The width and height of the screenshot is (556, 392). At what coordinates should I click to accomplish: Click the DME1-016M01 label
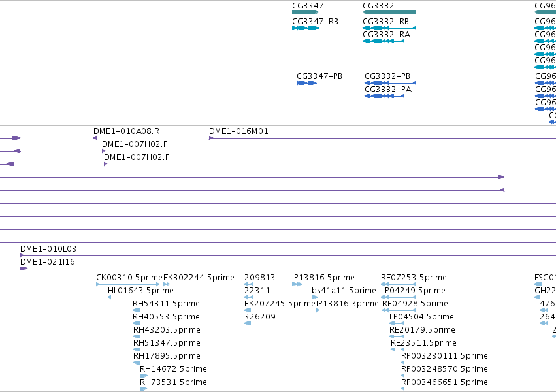[x=238, y=131]
